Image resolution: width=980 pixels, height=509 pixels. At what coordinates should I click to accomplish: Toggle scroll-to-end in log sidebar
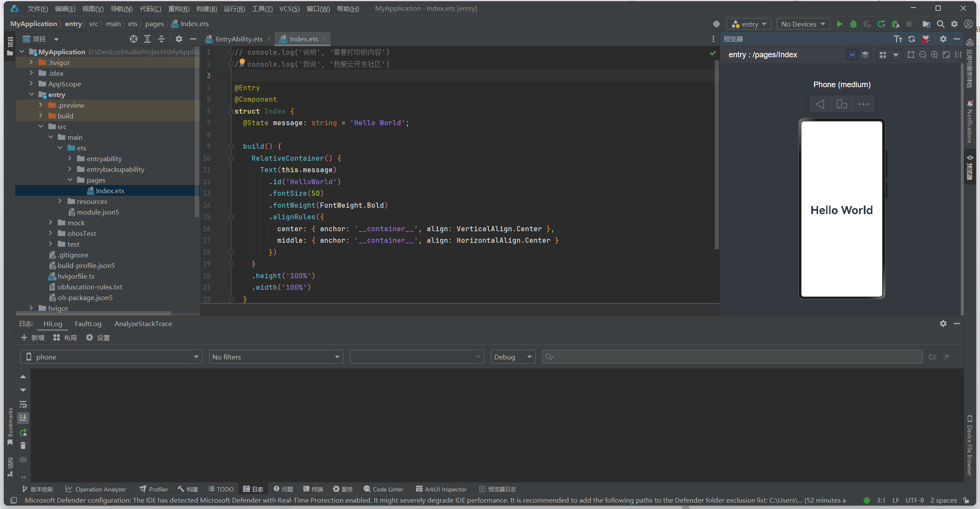23,418
